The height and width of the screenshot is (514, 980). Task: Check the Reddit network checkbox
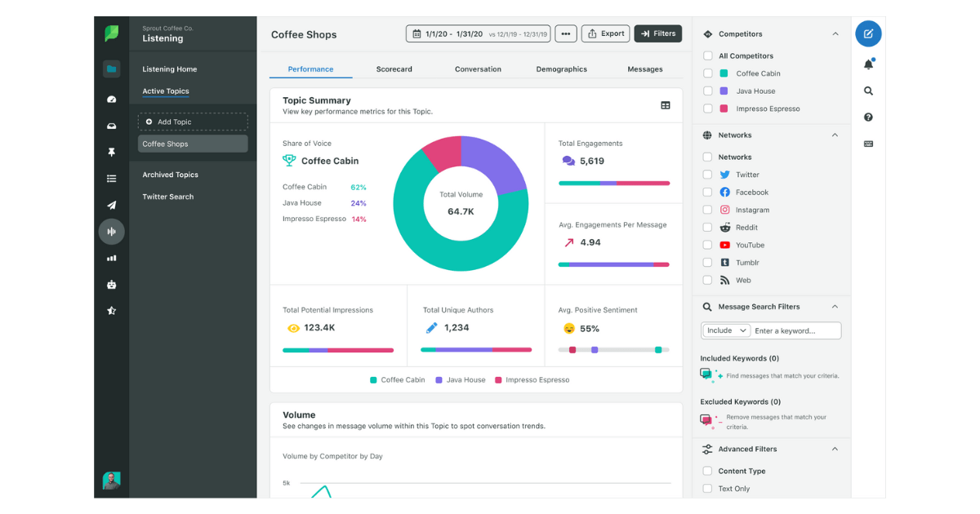coord(707,228)
